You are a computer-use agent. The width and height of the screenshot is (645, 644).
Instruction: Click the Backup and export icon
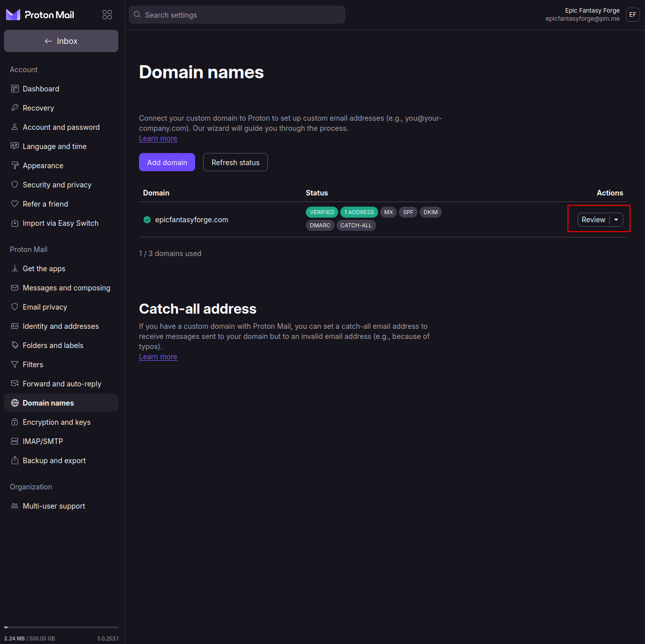15,461
